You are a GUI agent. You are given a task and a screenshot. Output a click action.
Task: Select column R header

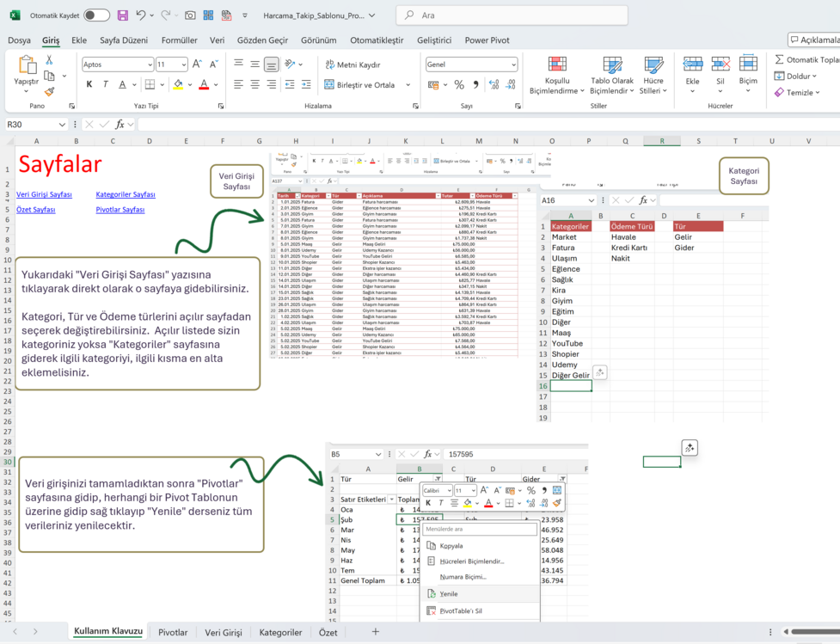pyautogui.click(x=662, y=141)
